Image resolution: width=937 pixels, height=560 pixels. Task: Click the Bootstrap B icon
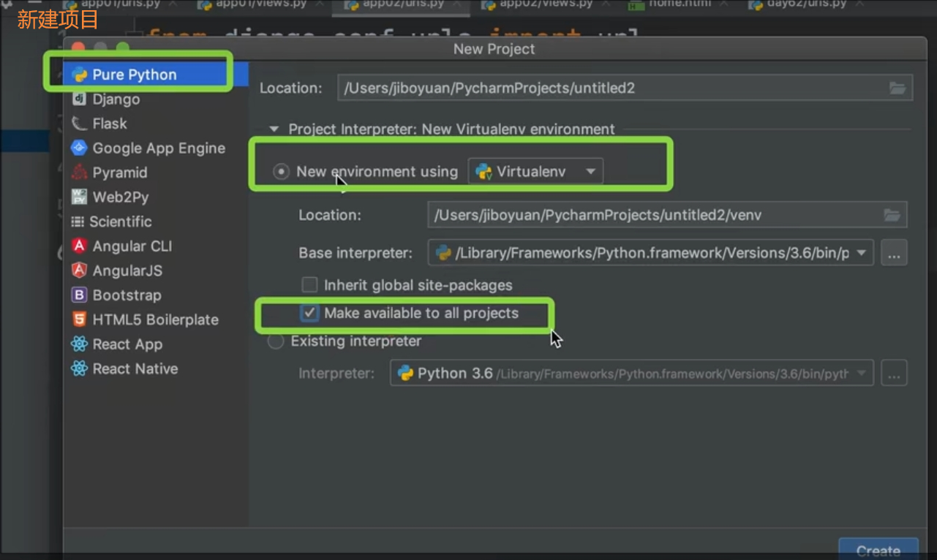coord(79,295)
